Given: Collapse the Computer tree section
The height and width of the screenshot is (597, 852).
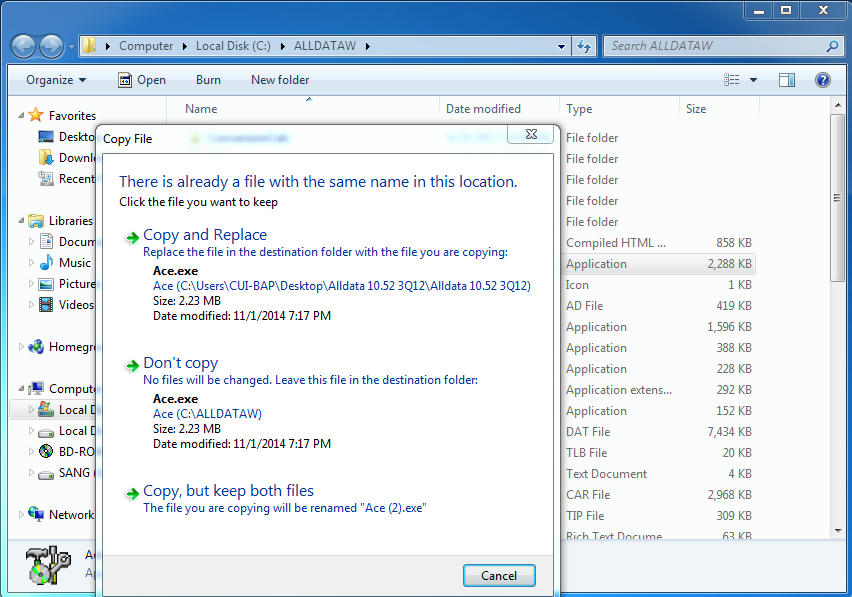Looking at the screenshot, I should pyautogui.click(x=21, y=388).
